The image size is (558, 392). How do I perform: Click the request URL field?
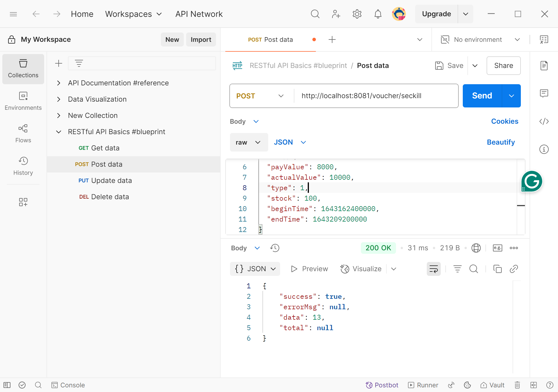point(375,96)
